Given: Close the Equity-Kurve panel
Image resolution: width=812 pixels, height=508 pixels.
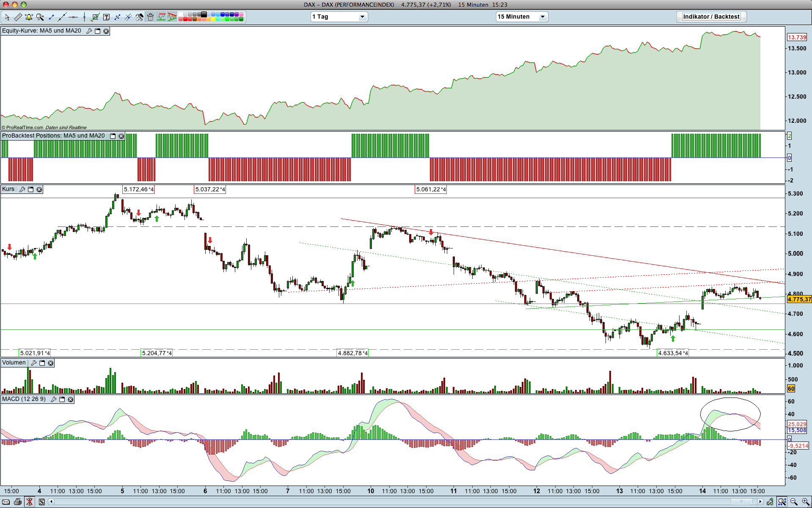Looking at the screenshot, I should click(106, 31).
